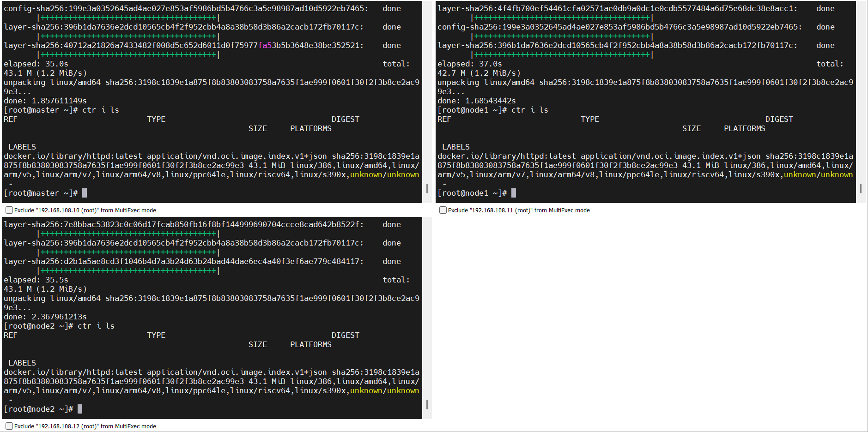The image size is (868, 432).
Task: Click yellow unknown/unknown text in master terminal
Action: (385, 174)
